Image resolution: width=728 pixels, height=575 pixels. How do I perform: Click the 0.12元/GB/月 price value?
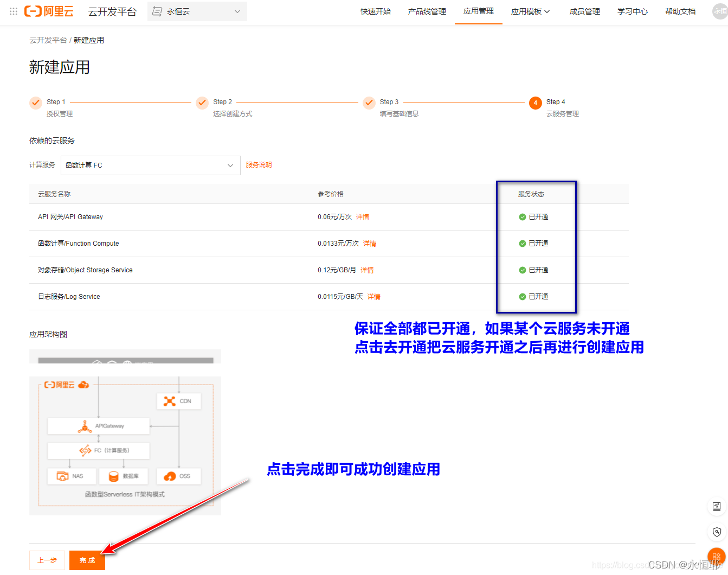tap(337, 270)
